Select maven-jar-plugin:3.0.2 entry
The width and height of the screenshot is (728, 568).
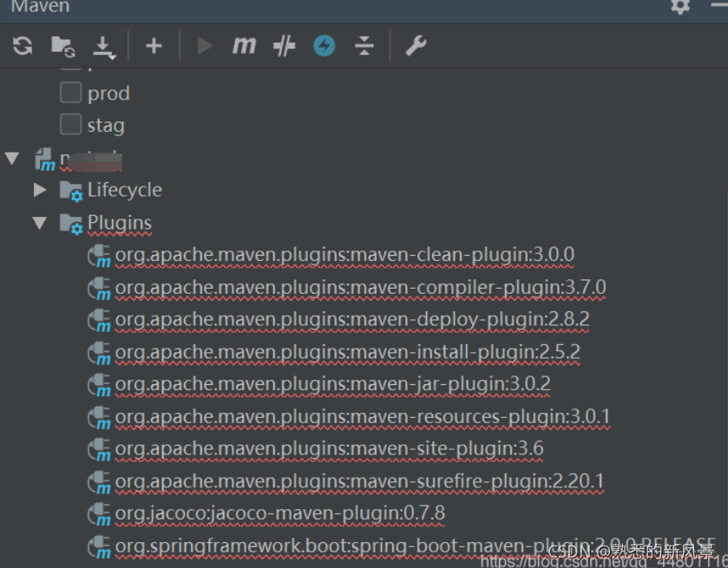[x=333, y=384]
